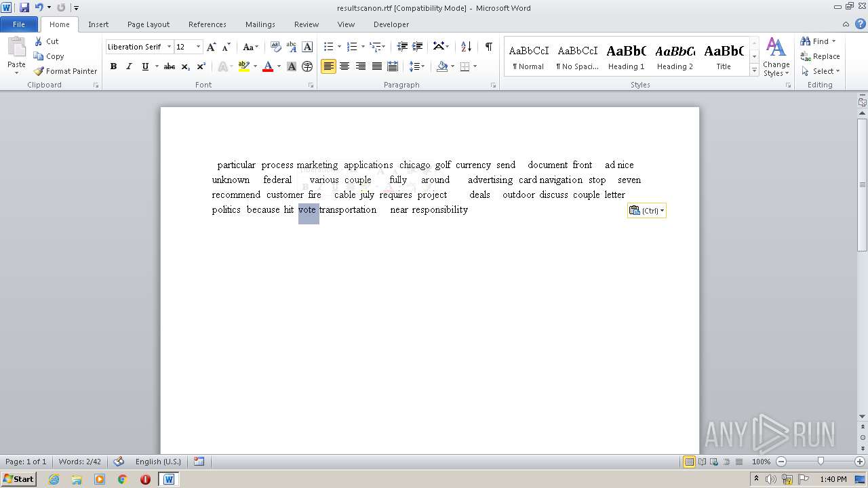Open the Font dialog launcher
This screenshot has width=868, height=488.
tap(311, 85)
